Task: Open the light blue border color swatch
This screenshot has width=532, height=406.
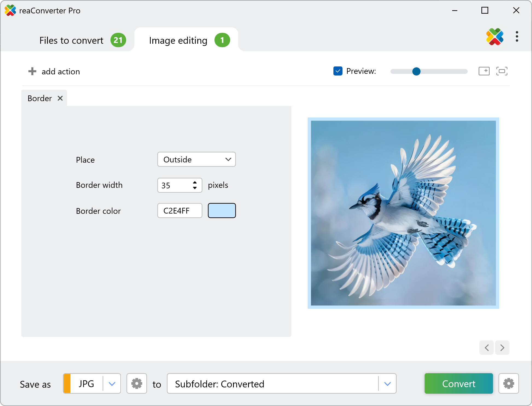Action: [222, 211]
